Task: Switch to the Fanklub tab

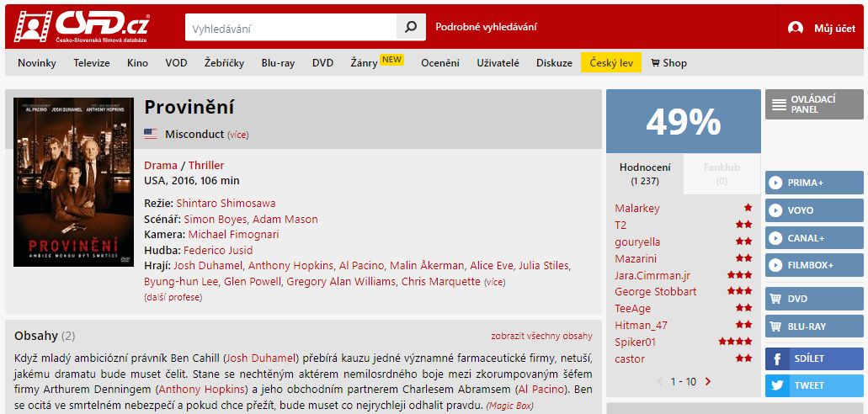Action: 722,174
